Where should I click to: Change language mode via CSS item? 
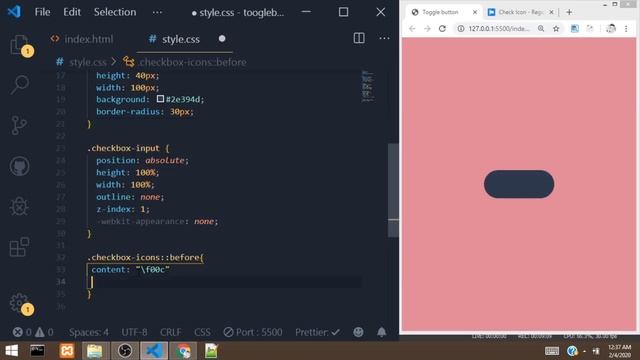[x=202, y=332]
